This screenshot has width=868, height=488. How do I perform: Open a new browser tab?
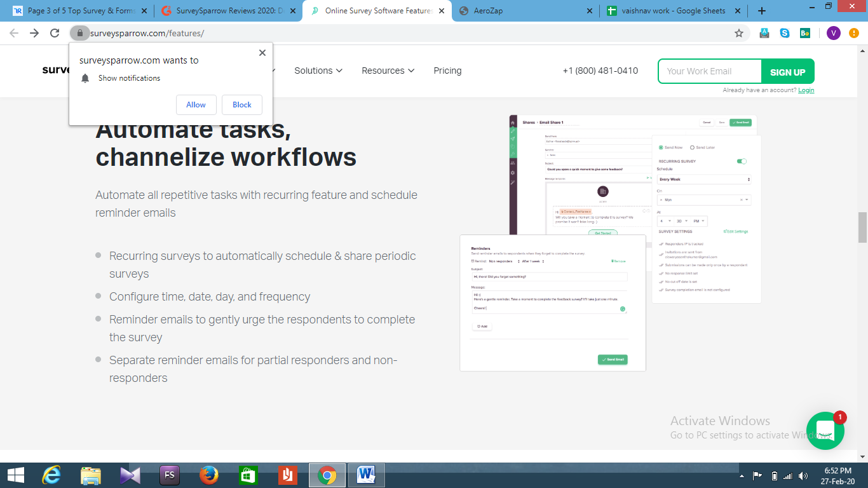pyautogui.click(x=762, y=11)
